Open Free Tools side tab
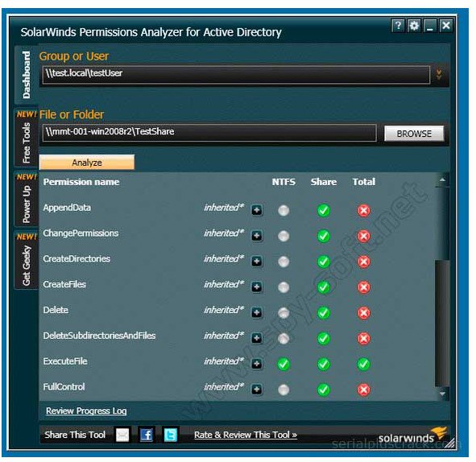Viewport: 476px width, 462px height. [27, 138]
